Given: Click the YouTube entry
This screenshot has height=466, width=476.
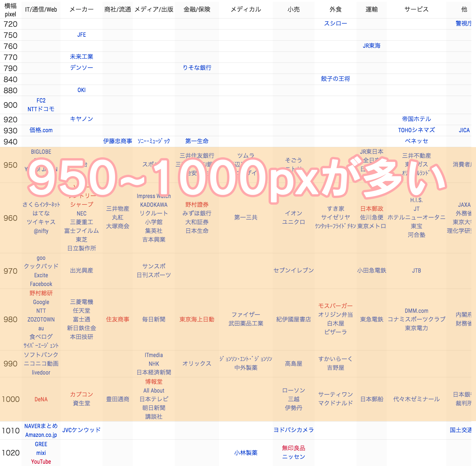Looking at the screenshot, I should [41, 462].
